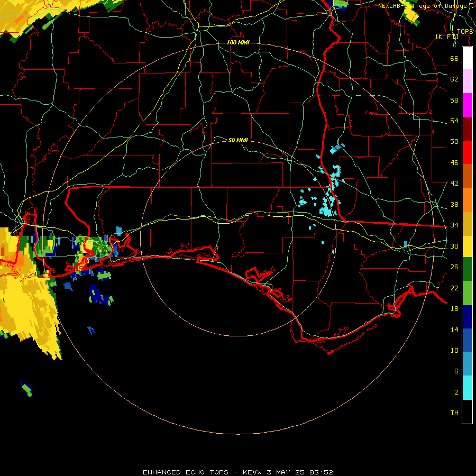Viewport: 476px width, 476px height.
Task: Click the dark green legend swatch
Action: [467, 269]
